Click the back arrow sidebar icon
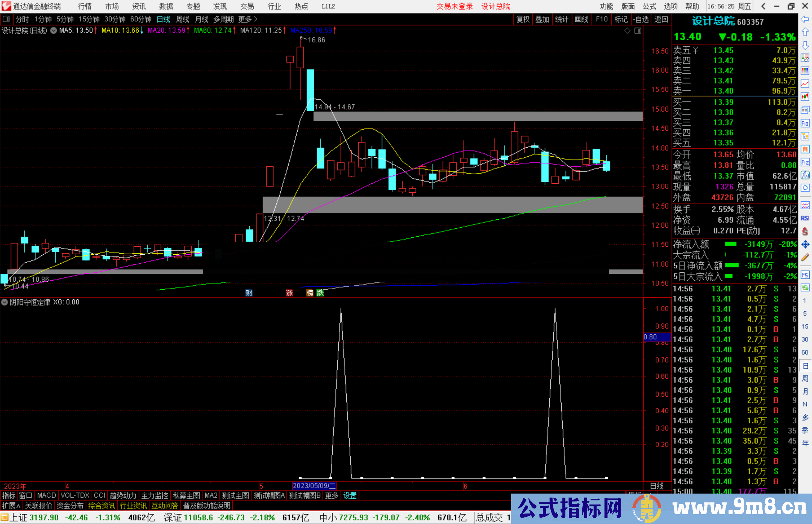 [x=805, y=19]
